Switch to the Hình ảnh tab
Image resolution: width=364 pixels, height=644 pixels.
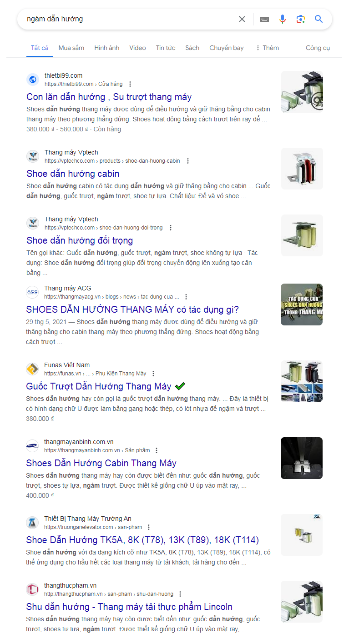click(x=107, y=48)
